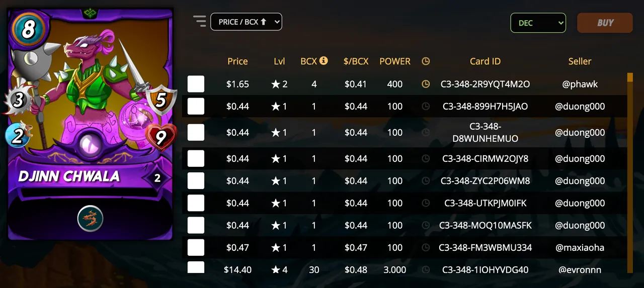Open seller @evronnn profile link
644x288 pixels.
pyautogui.click(x=580, y=269)
